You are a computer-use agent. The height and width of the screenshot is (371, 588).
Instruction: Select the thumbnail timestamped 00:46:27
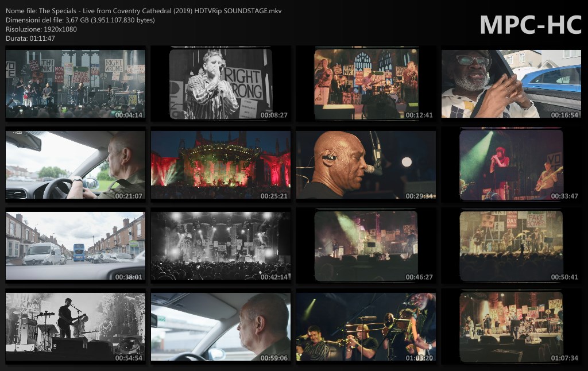(366, 246)
